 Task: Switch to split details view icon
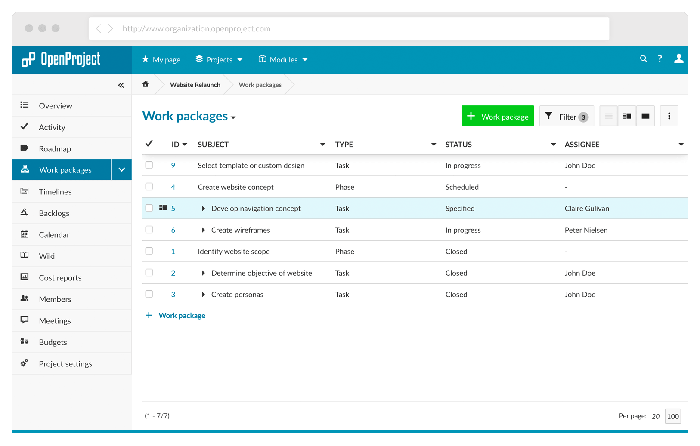click(627, 117)
